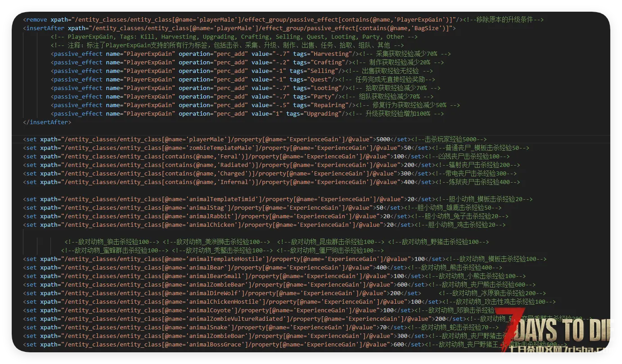Screen dimensions: 622x364
Task: Click the opening remove tag on first line
Action: pos(36,20)
